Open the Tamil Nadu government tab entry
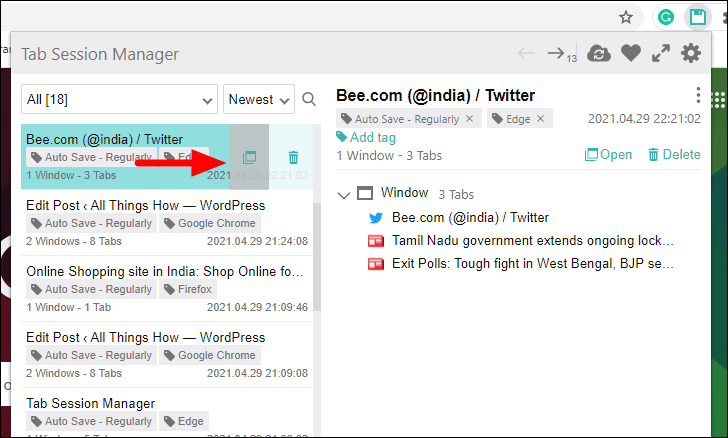The image size is (728, 438). [x=533, y=241]
